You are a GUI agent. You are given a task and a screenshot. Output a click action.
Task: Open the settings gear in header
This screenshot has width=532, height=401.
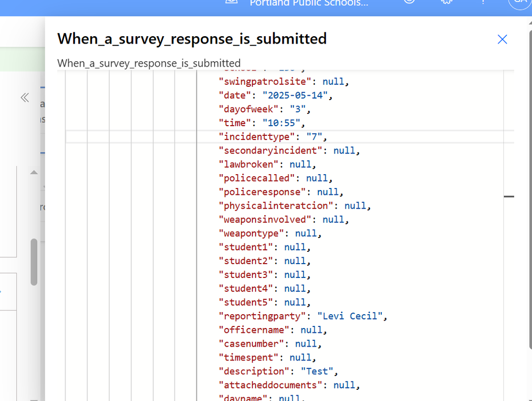coord(447,2)
